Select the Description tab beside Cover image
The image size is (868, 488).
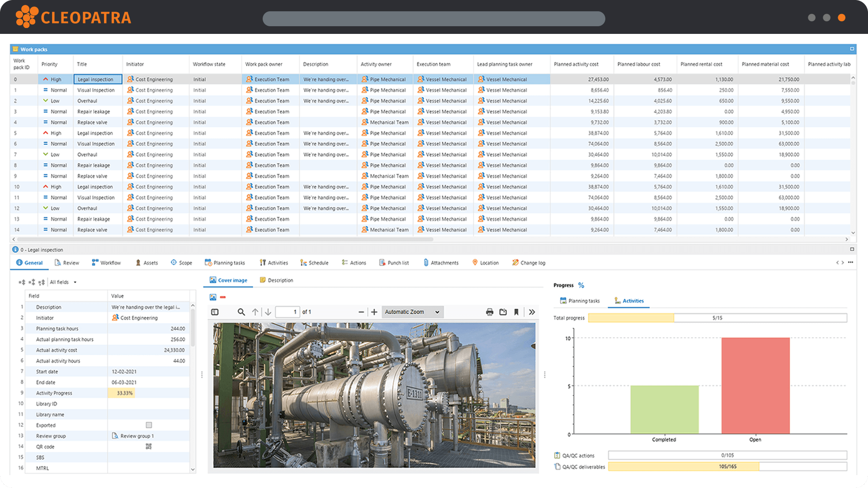276,280
